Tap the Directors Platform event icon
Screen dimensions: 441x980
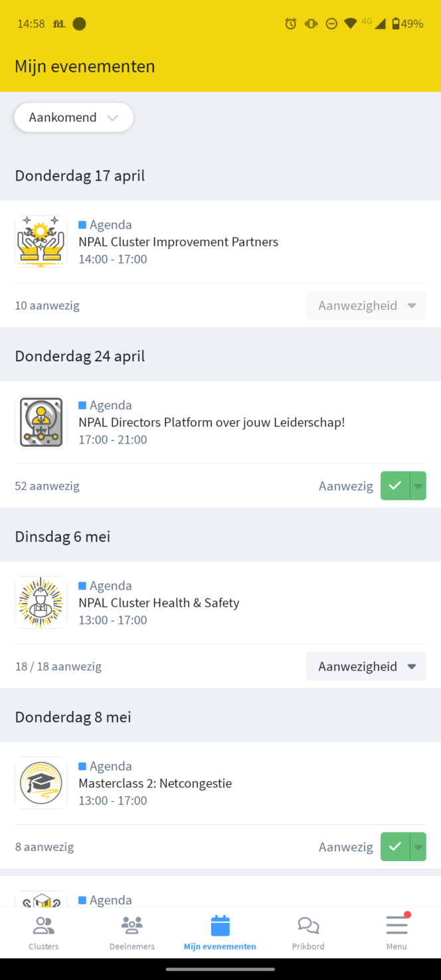click(41, 422)
